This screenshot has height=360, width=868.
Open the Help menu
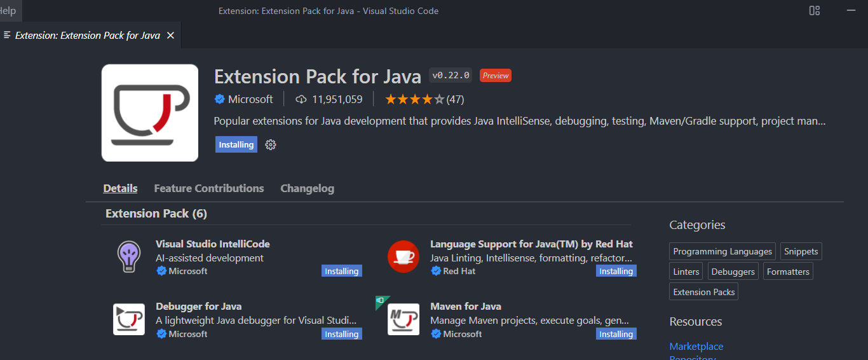point(9,11)
